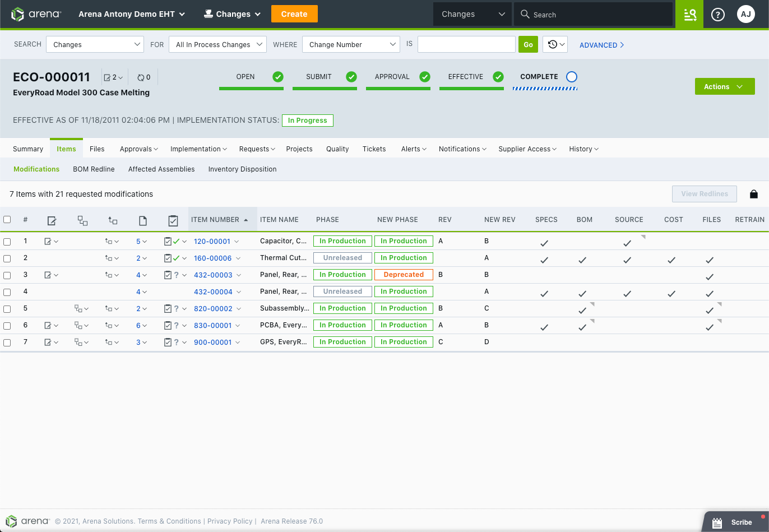Viewport: 769px width, 532px height.
Task: Click the modifications edit icon next to ECO-000011
Action: coord(107,77)
